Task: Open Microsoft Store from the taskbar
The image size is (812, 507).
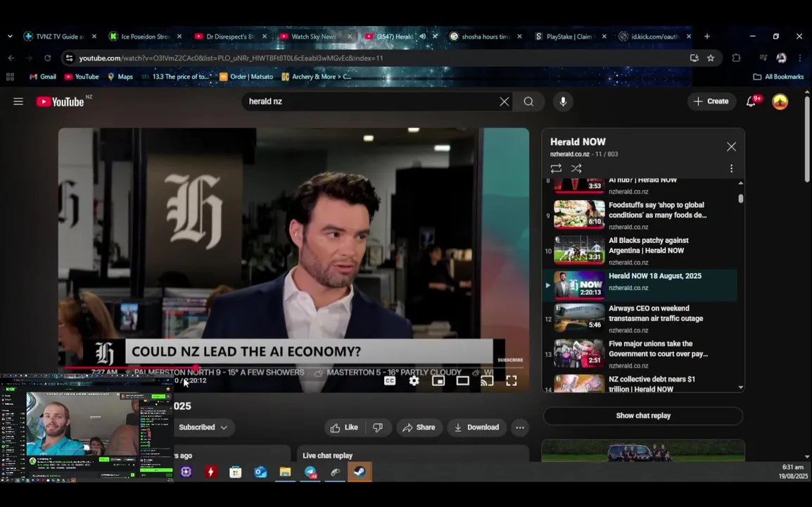Action: coord(236,472)
